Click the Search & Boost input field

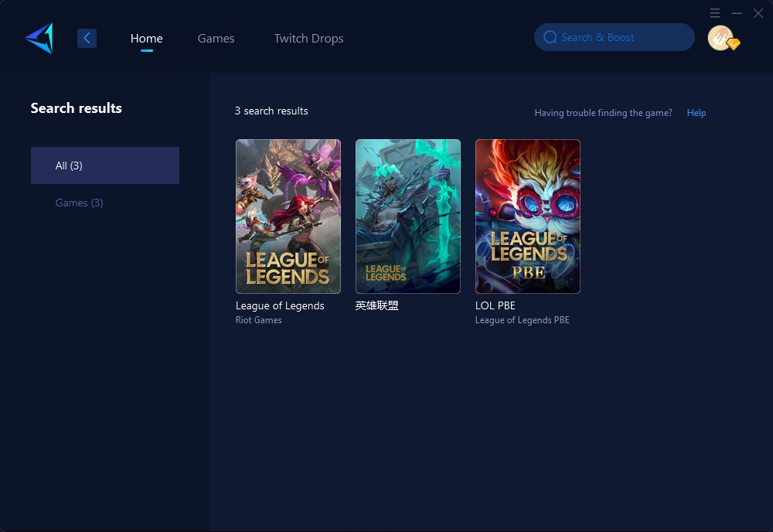point(615,37)
